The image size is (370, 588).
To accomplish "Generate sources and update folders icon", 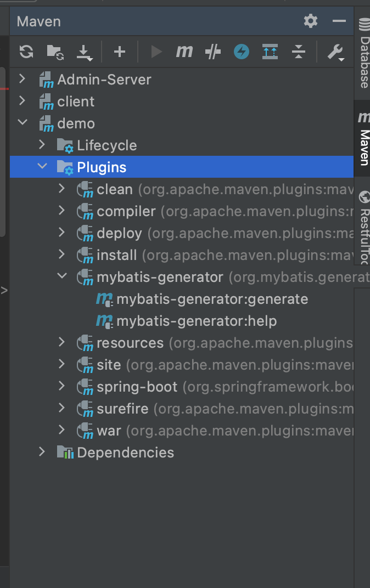I will 55,52.
